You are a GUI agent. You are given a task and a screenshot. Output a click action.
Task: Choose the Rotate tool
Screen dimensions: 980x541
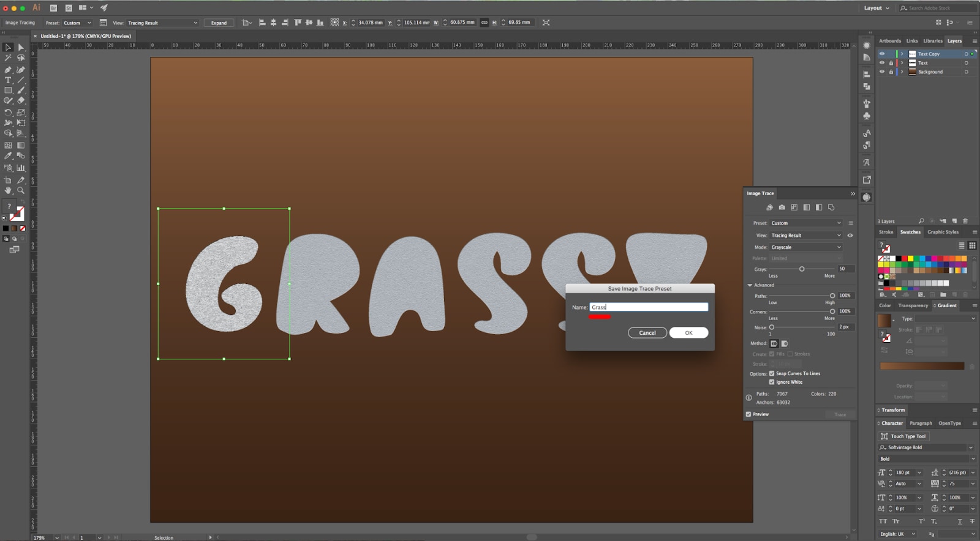tap(8, 113)
